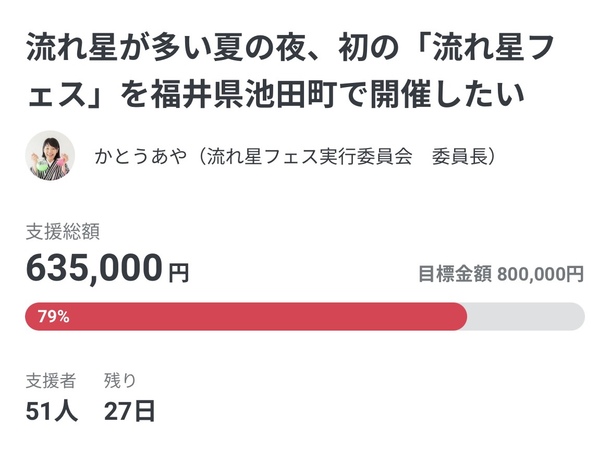Click the 635,000 total amount figure
Image resolution: width=610 pixels, height=461 pixels.
[x=94, y=268]
